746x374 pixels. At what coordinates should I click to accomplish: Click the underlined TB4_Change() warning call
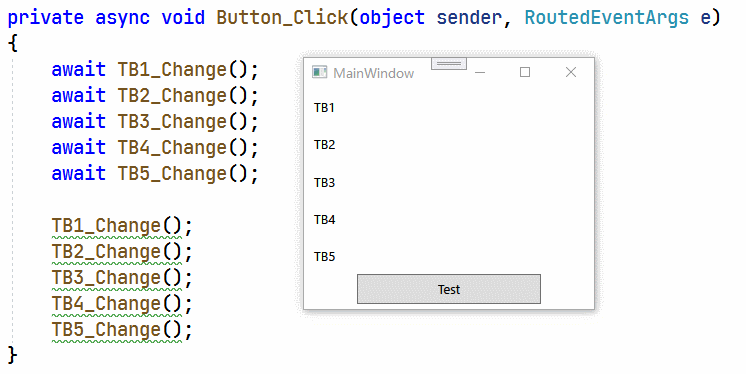tap(122, 304)
